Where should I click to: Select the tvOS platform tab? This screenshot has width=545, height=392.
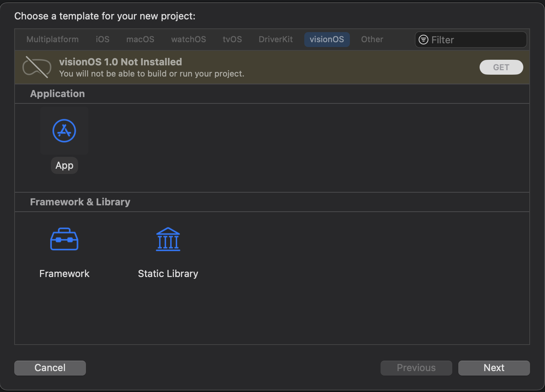point(233,39)
